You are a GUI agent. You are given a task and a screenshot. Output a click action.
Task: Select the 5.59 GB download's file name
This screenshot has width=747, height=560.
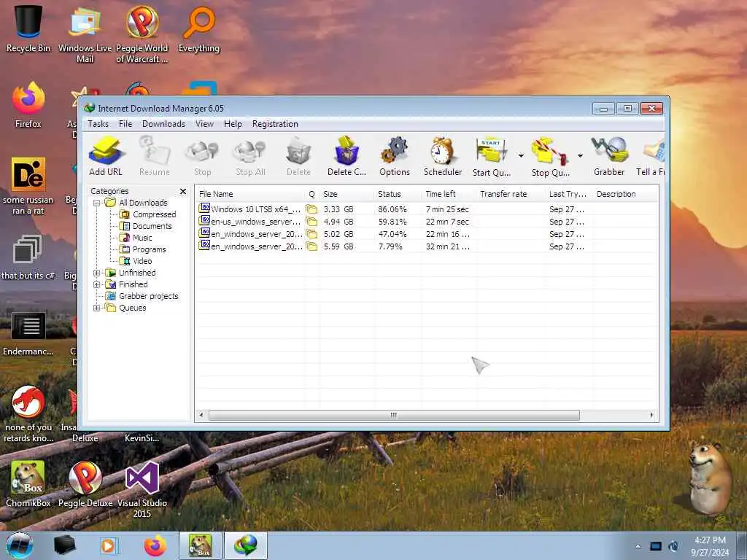[x=257, y=246]
